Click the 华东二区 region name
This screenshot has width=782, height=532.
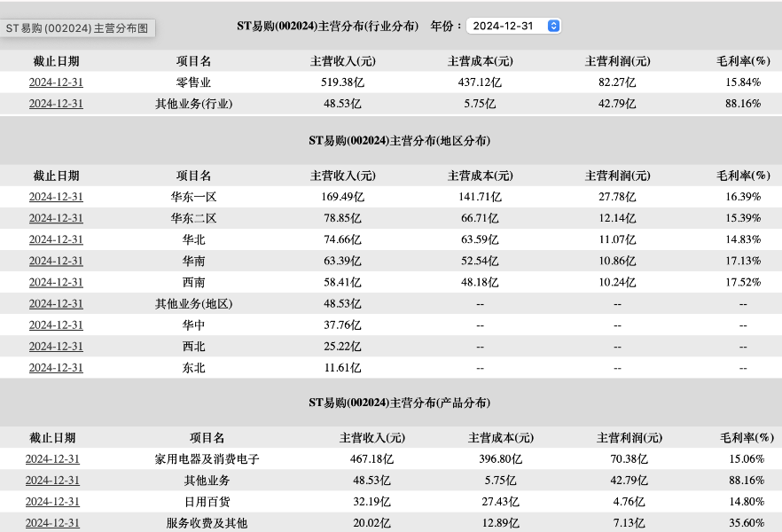click(193, 218)
